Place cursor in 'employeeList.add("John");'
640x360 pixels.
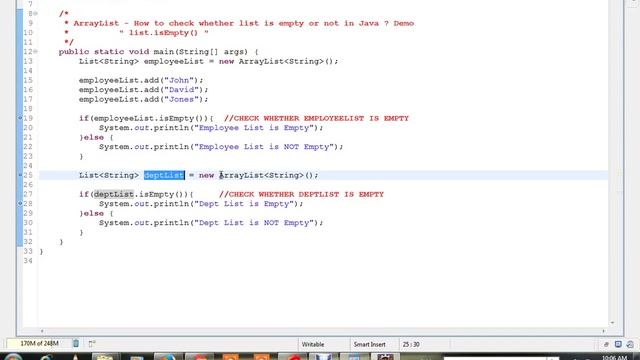click(x=141, y=80)
